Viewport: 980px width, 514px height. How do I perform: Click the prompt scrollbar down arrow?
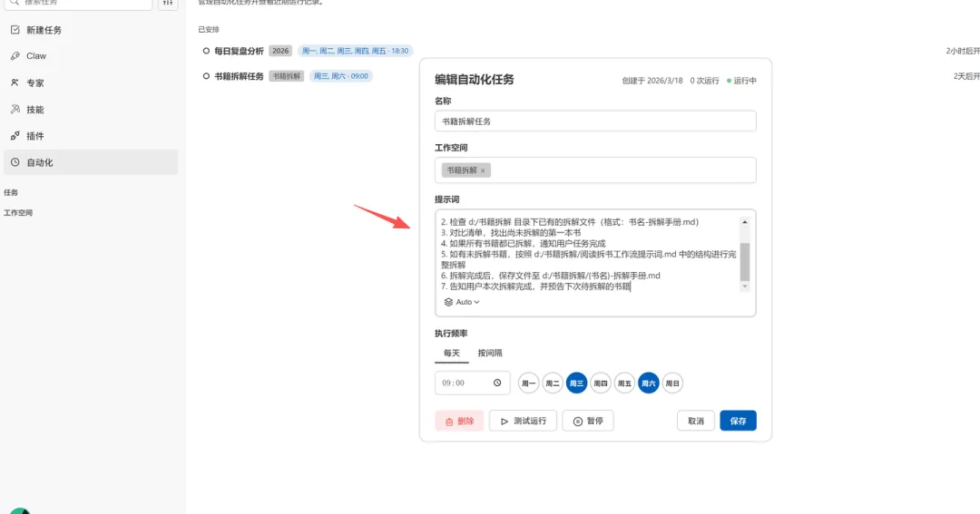pos(744,286)
